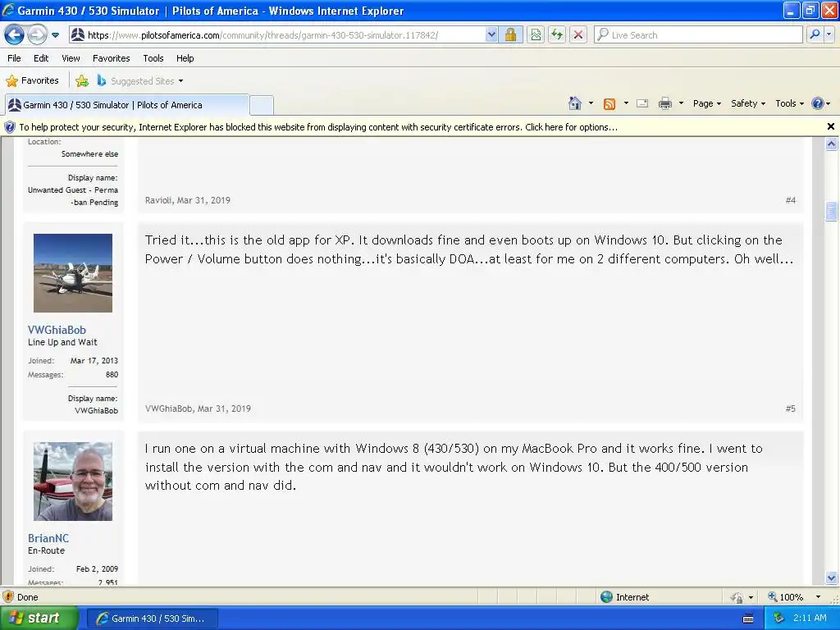The image size is (840, 630).
Task: Click the information bar shield icon
Action: 10,127
